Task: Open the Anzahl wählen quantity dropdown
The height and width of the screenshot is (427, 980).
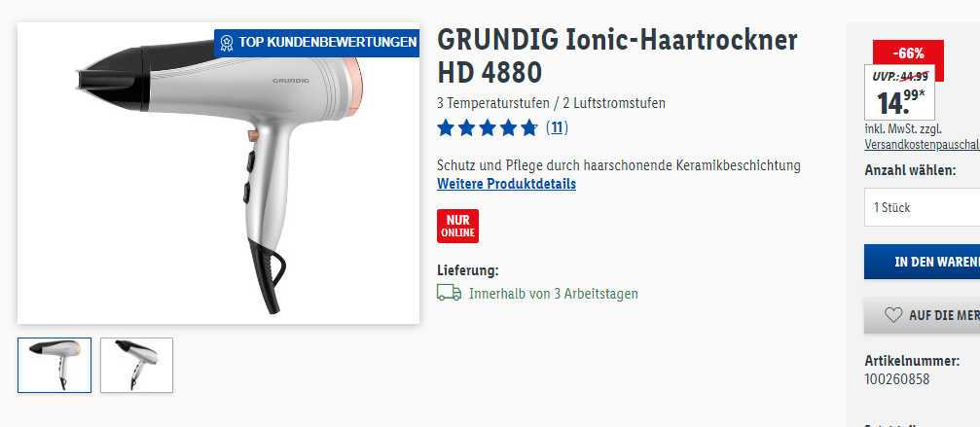Action: 922,207
